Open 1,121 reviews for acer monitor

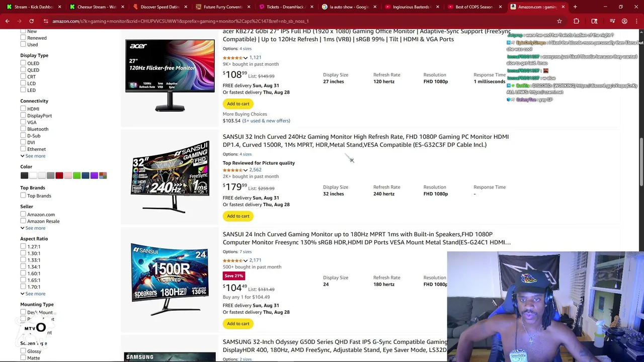tap(255, 58)
